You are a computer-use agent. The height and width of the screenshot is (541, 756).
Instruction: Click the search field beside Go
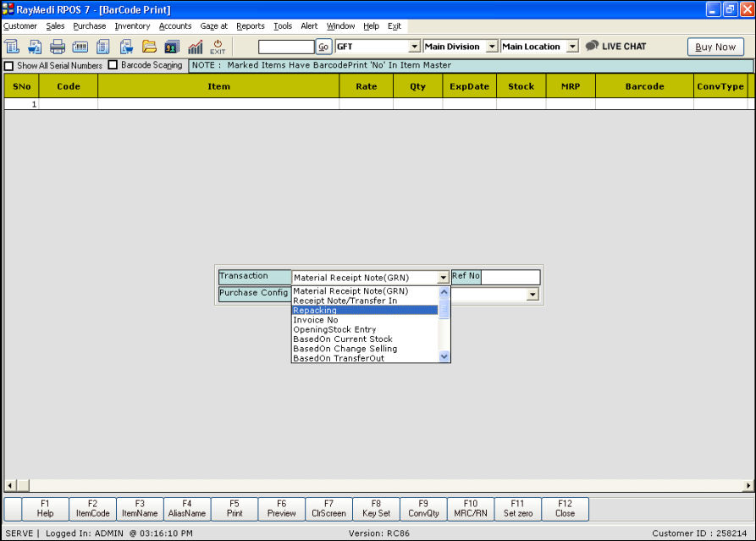[286, 47]
